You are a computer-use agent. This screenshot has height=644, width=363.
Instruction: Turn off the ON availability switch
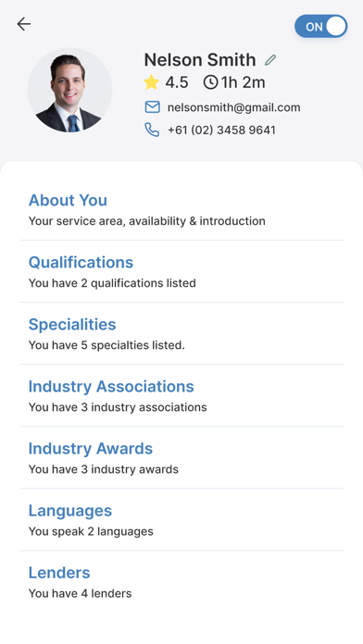[x=320, y=26]
